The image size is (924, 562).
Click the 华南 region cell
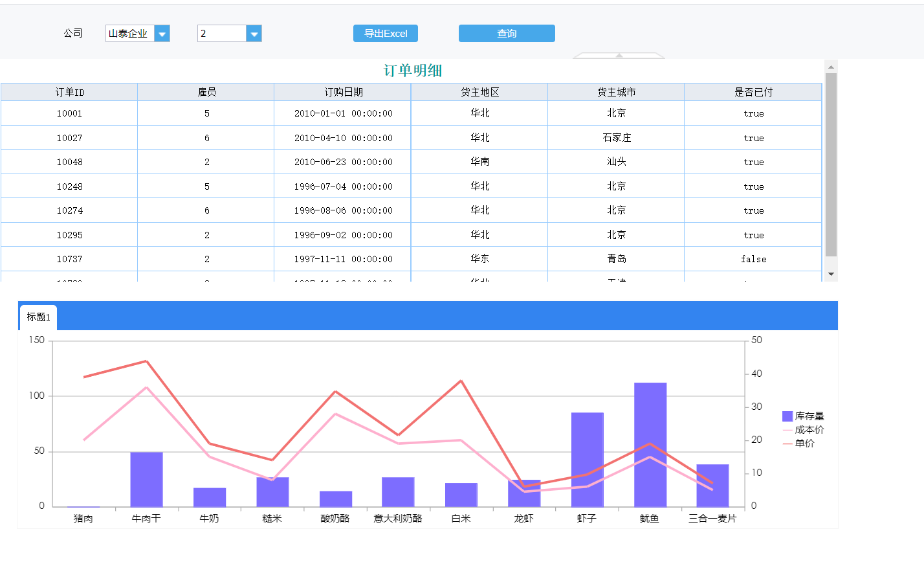(479, 162)
